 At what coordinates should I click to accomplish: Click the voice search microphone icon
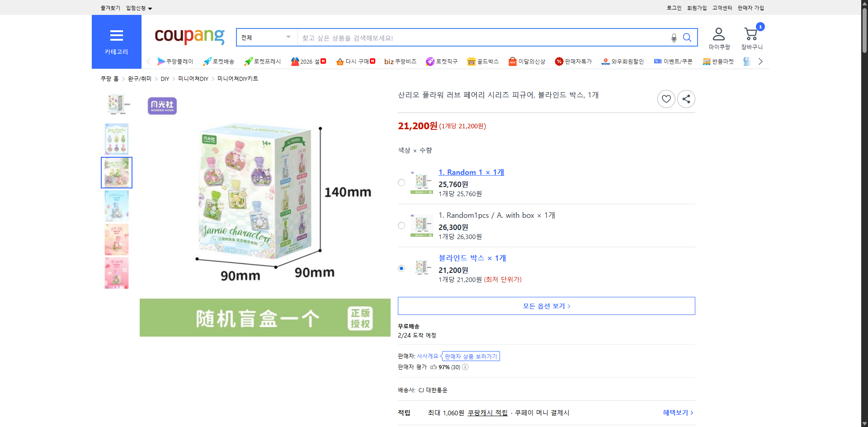(x=674, y=38)
